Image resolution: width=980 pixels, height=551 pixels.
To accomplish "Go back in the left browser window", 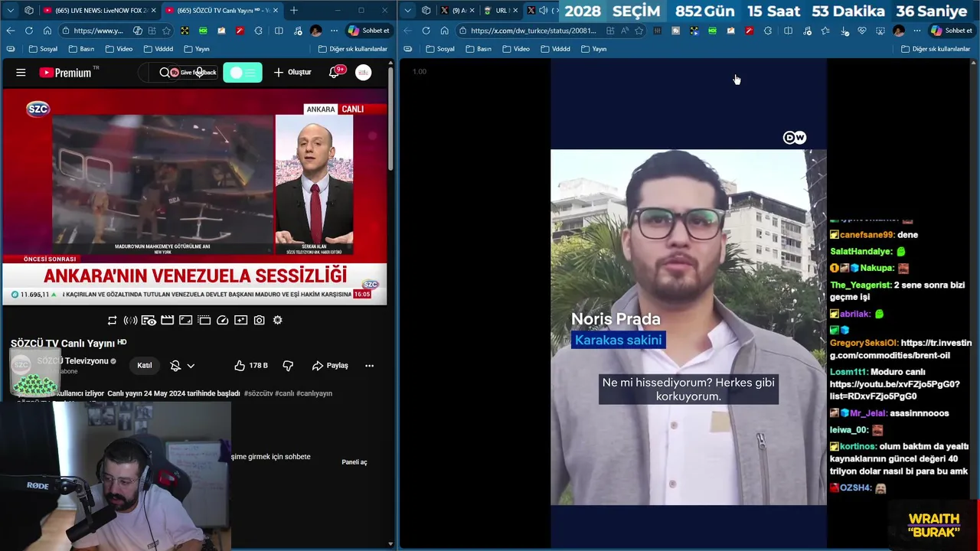I will 10,31.
